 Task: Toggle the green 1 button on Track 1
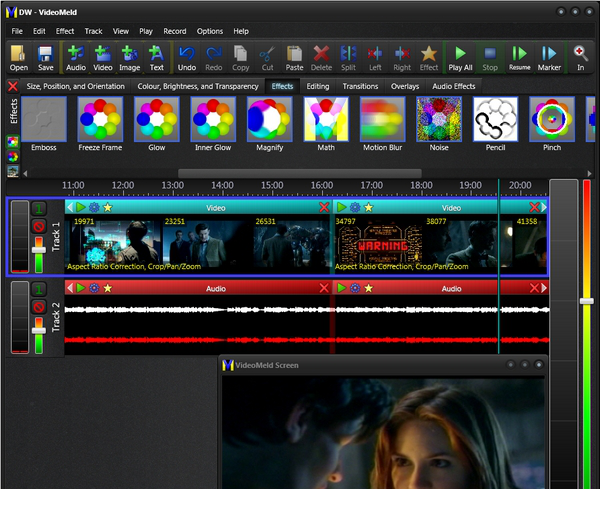39,209
